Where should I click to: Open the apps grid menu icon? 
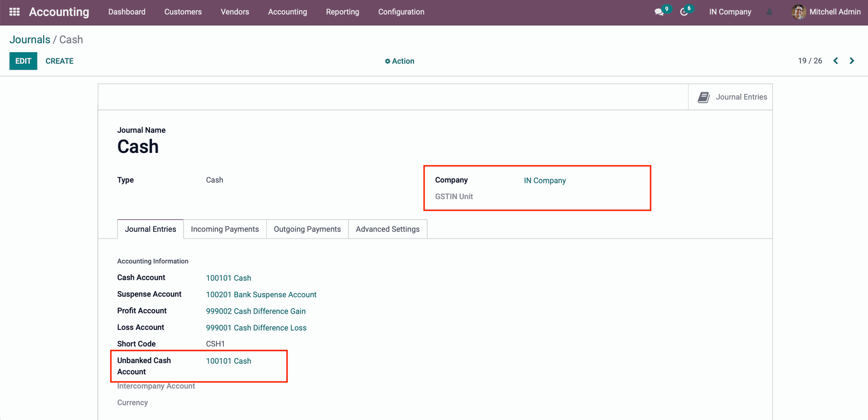14,12
